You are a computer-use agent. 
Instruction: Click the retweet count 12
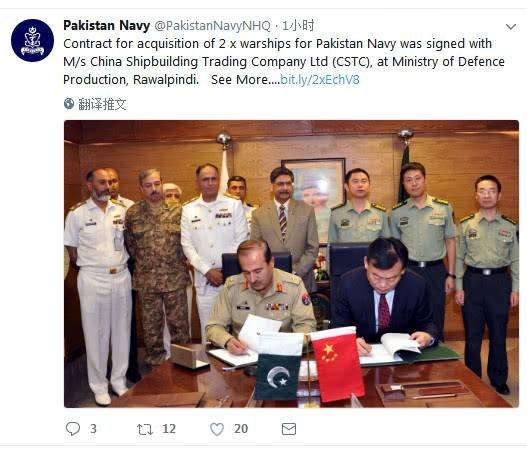point(169,429)
